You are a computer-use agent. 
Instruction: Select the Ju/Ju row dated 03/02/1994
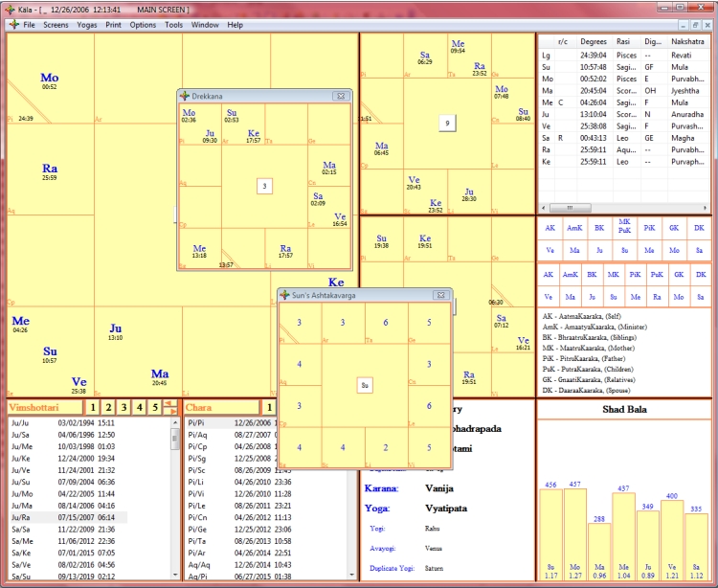coord(68,423)
